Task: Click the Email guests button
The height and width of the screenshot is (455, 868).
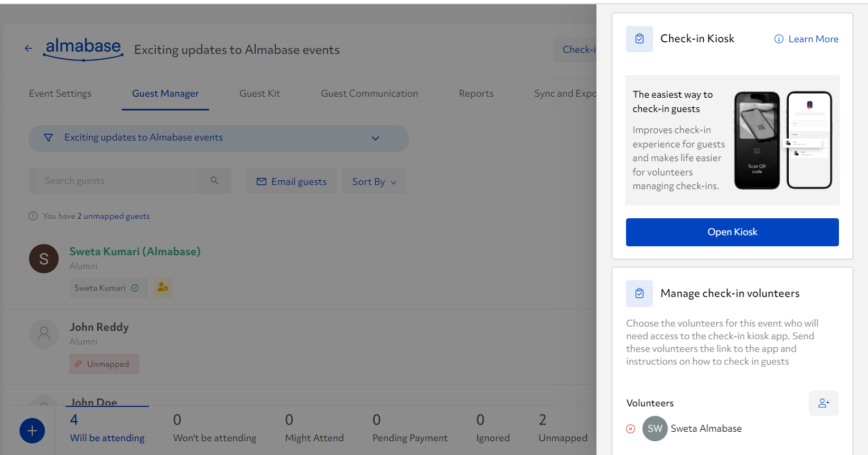Action: [x=292, y=181]
